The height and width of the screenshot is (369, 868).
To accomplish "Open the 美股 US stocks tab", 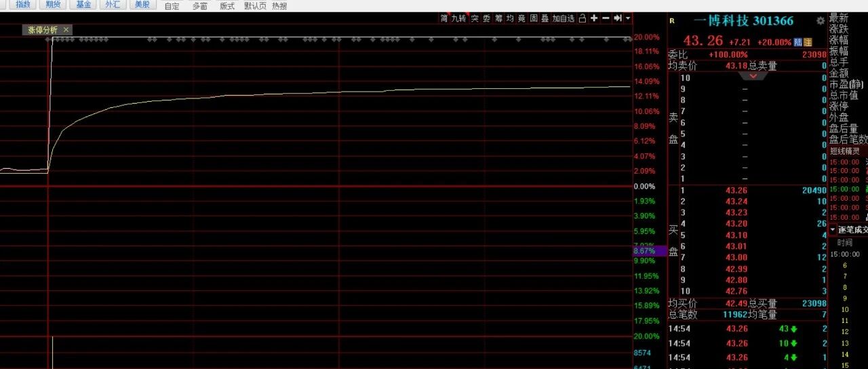I will click(142, 5).
